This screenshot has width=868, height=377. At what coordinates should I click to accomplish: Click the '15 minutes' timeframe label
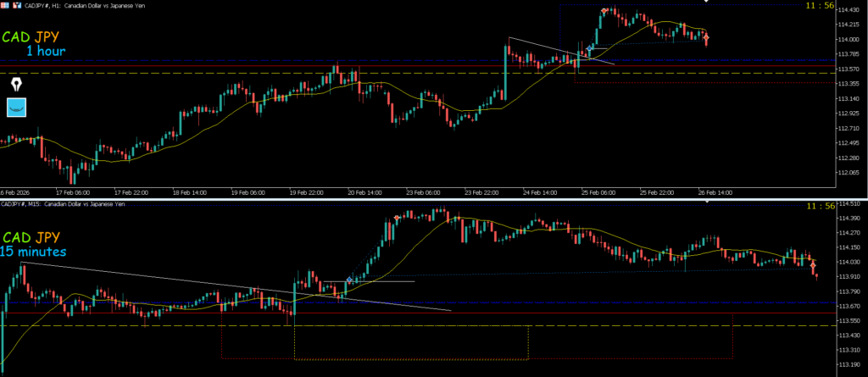(34, 252)
